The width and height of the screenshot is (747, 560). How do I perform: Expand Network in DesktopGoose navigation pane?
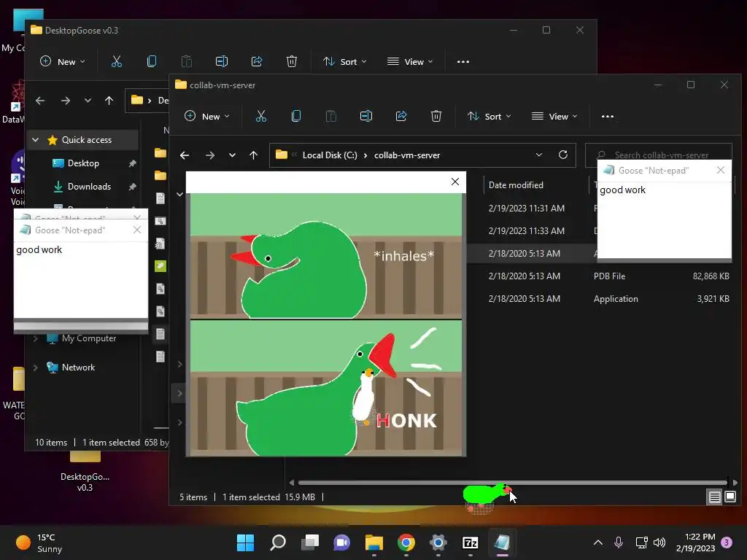(x=35, y=367)
